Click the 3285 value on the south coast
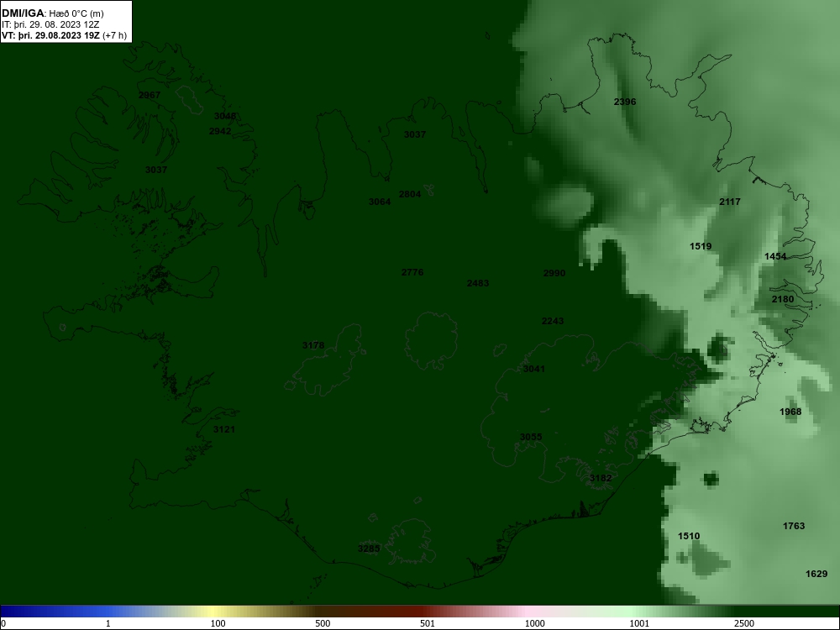The image size is (840, 630). (369, 549)
